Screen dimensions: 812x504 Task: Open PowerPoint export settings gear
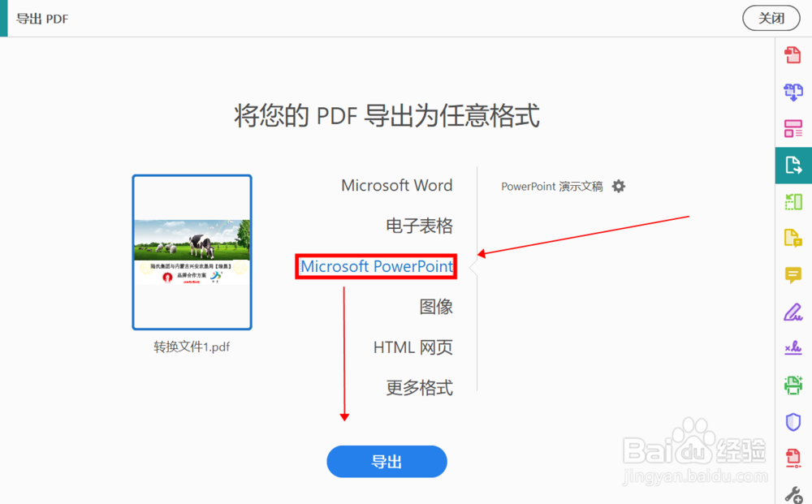(618, 187)
